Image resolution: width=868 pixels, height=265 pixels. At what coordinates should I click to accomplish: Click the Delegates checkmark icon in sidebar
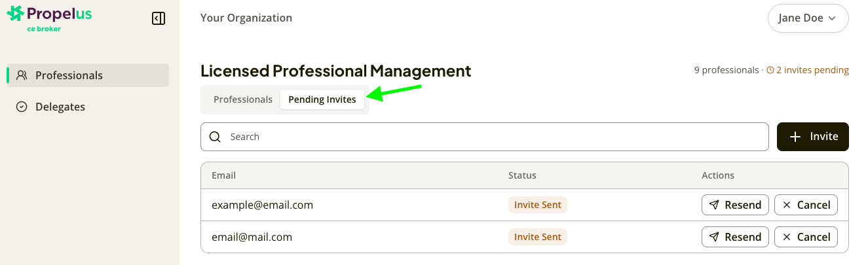coord(22,107)
